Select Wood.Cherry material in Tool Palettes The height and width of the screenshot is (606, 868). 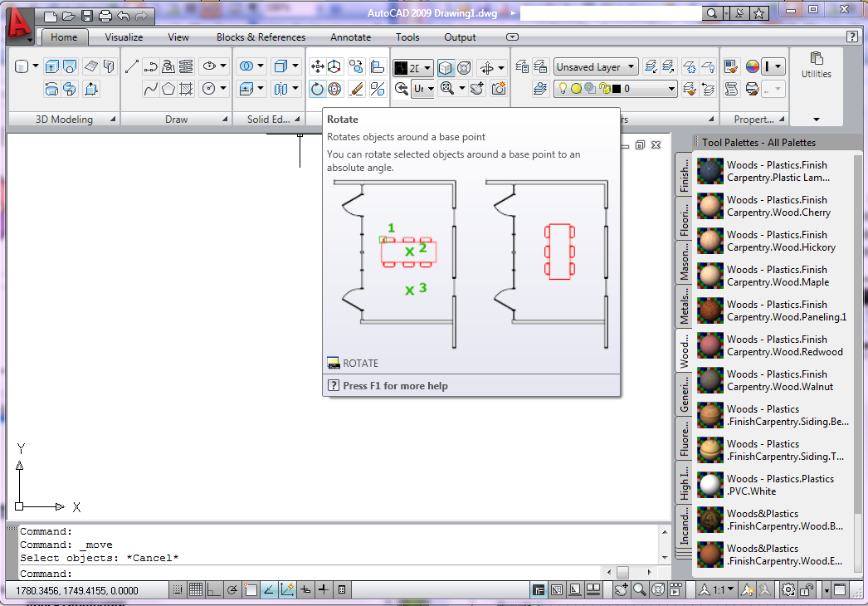(x=773, y=206)
